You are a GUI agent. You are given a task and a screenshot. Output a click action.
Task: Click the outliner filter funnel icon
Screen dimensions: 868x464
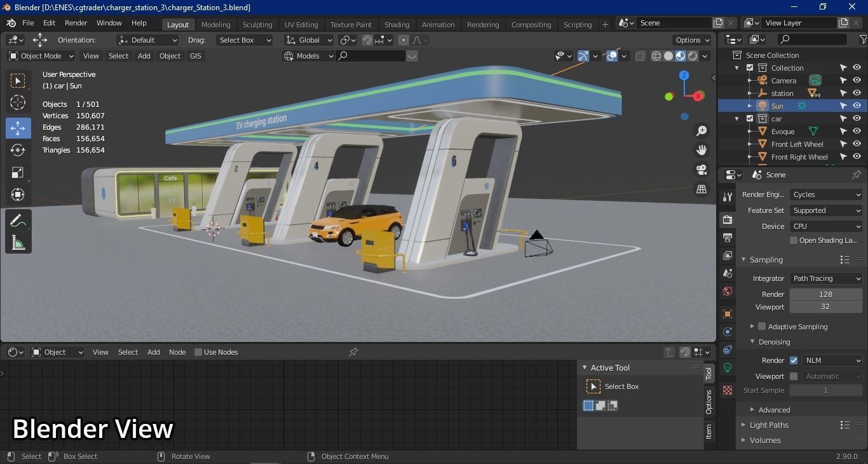(862, 39)
